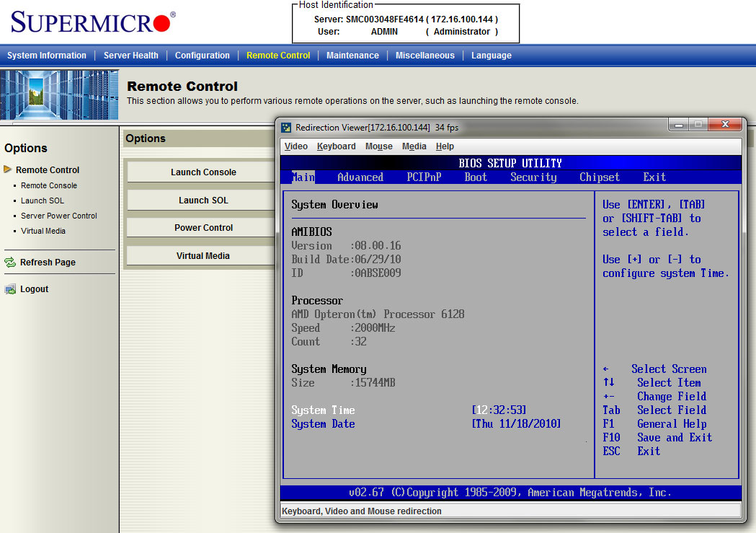Image resolution: width=756 pixels, height=533 pixels.
Task: Select the System Date value field
Action: (517, 423)
